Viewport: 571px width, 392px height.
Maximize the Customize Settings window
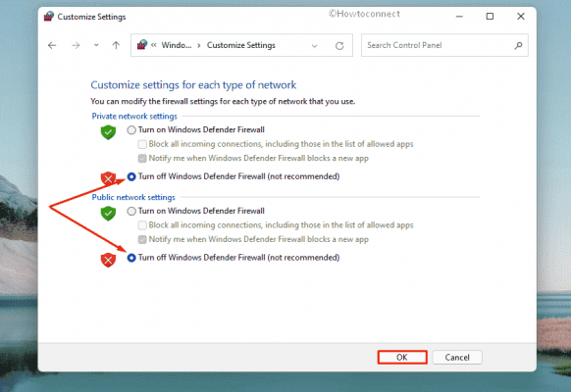pyautogui.click(x=490, y=17)
